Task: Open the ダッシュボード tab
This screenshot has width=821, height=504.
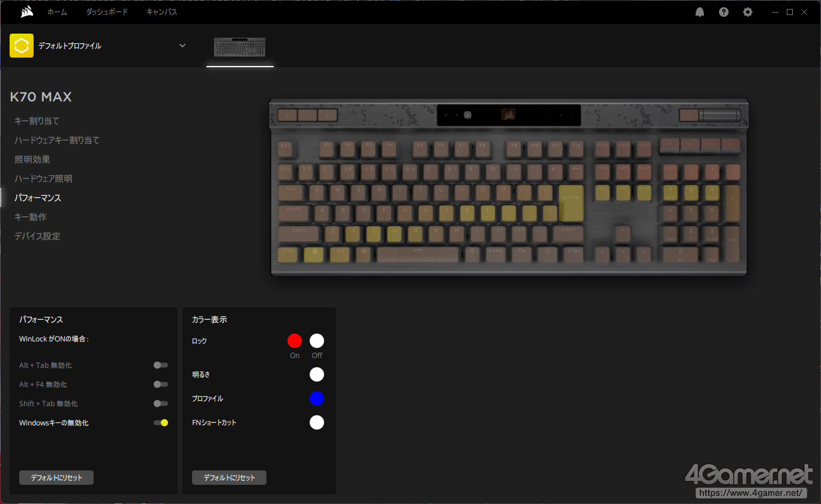Action: [107, 12]
